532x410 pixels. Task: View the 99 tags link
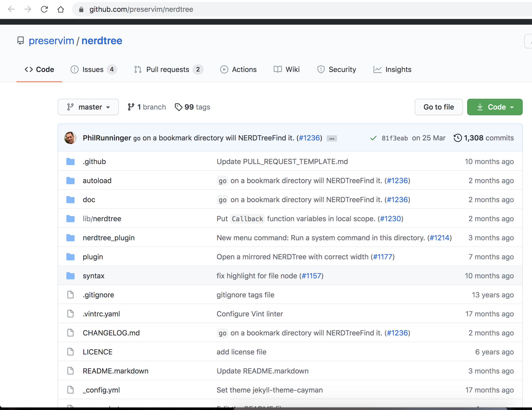(192, 107)
